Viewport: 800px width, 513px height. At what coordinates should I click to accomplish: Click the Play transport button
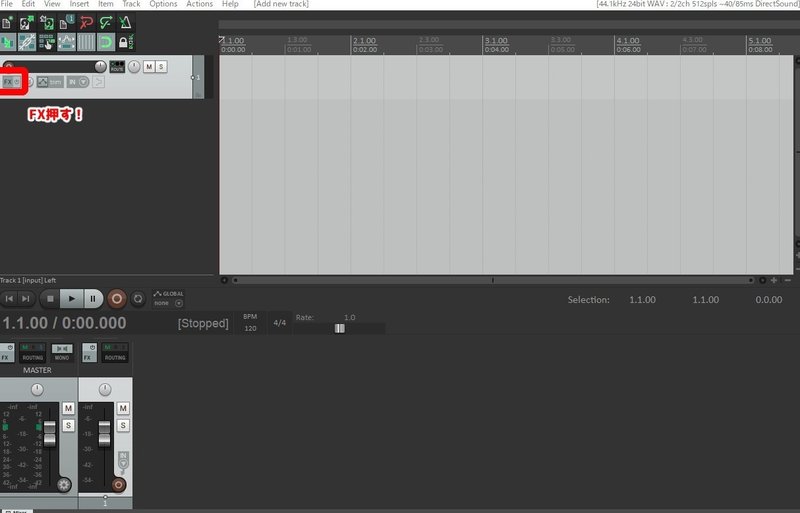(x=71, y=299)
